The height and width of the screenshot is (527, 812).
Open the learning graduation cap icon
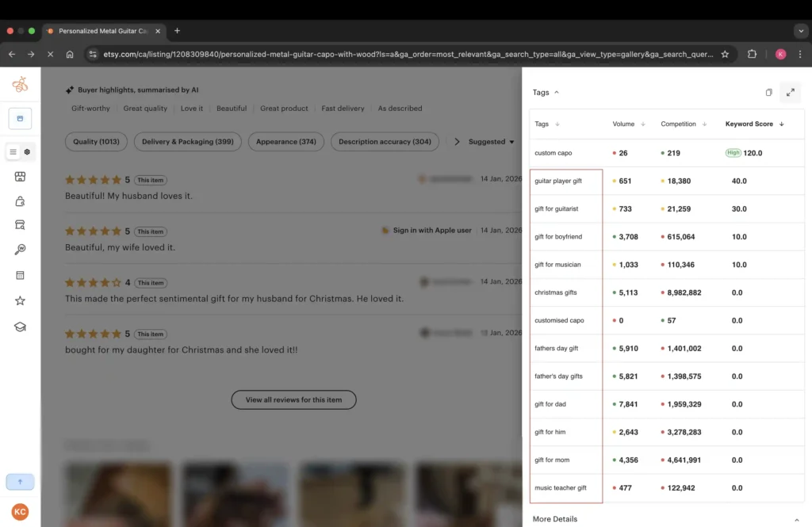[x=20, y=326]
